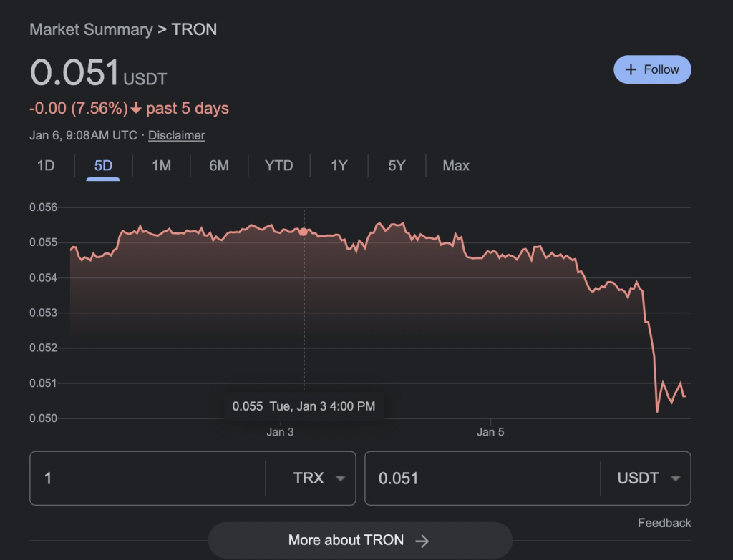Open the Disclaimer link
The image size is (733, 560).
(x=177, y=135)
